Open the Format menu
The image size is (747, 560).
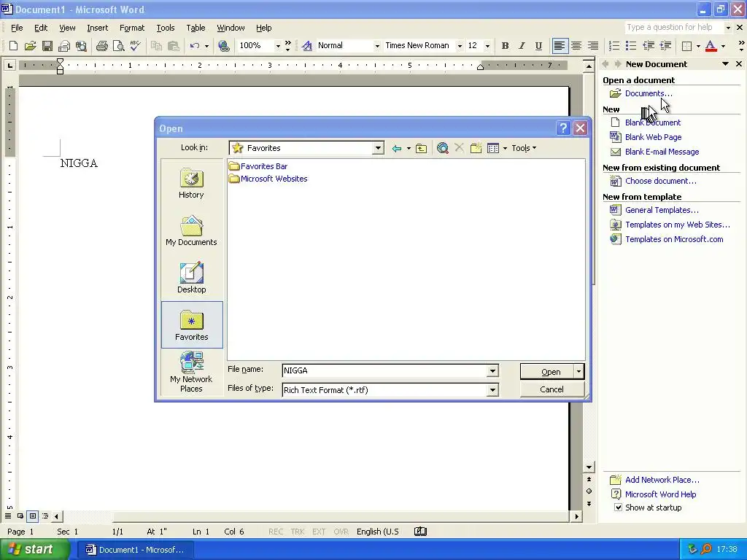(x=132, y=28)
